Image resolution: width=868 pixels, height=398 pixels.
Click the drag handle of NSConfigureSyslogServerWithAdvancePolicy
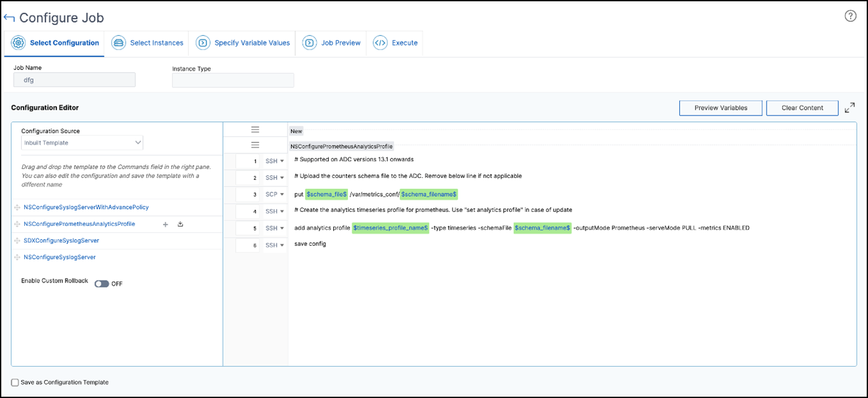pos(17,207)
